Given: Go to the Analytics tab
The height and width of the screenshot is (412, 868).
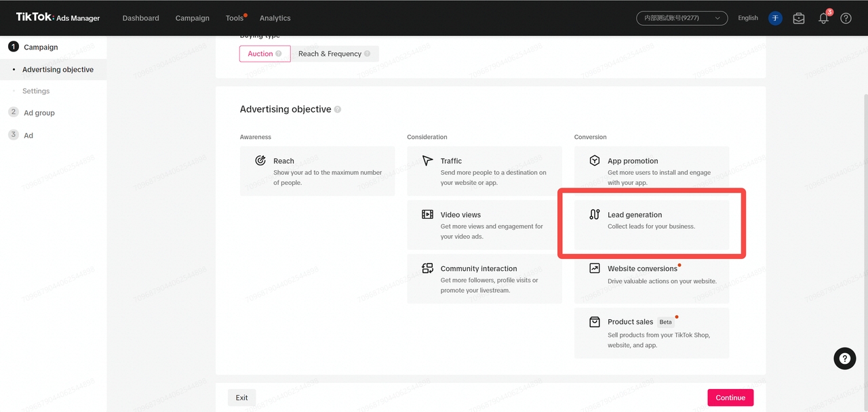Looking at the screenshot, I should click(275, 18).
